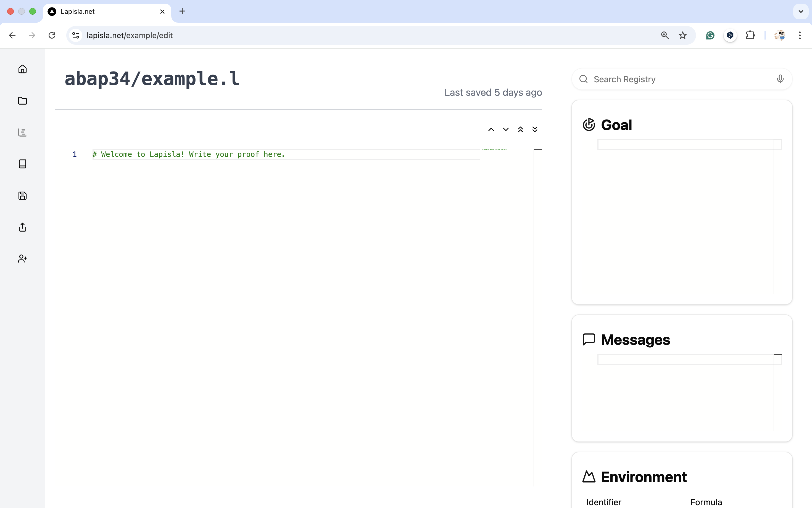Expand the tab search dropdown arrow
This screenshot has height=508, width=812.
[x=801, y=11]
